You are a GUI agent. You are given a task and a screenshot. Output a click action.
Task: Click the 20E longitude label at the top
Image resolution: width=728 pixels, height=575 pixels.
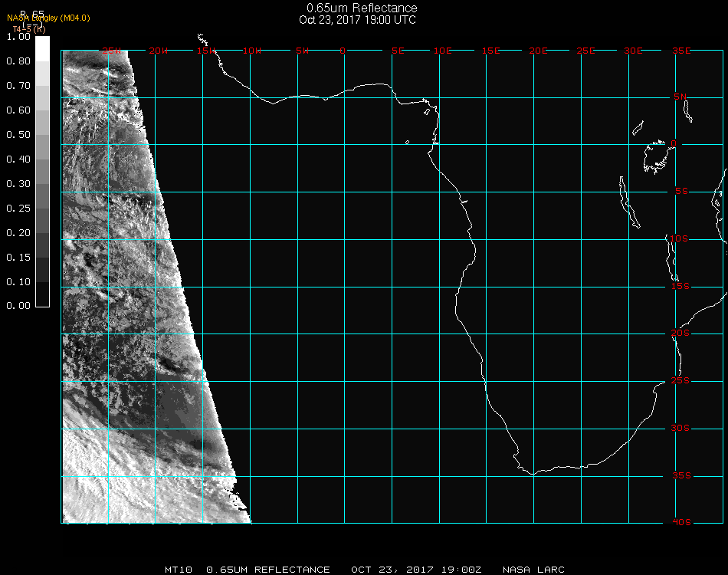[539, 51]
